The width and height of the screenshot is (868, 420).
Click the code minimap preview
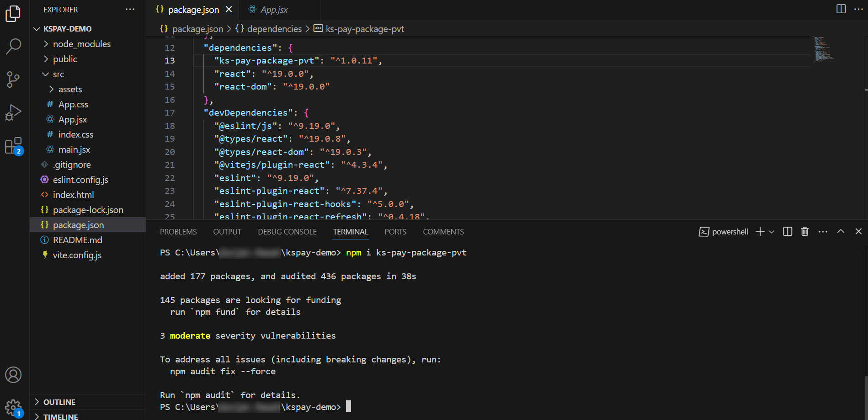click(x=823, y=49)
